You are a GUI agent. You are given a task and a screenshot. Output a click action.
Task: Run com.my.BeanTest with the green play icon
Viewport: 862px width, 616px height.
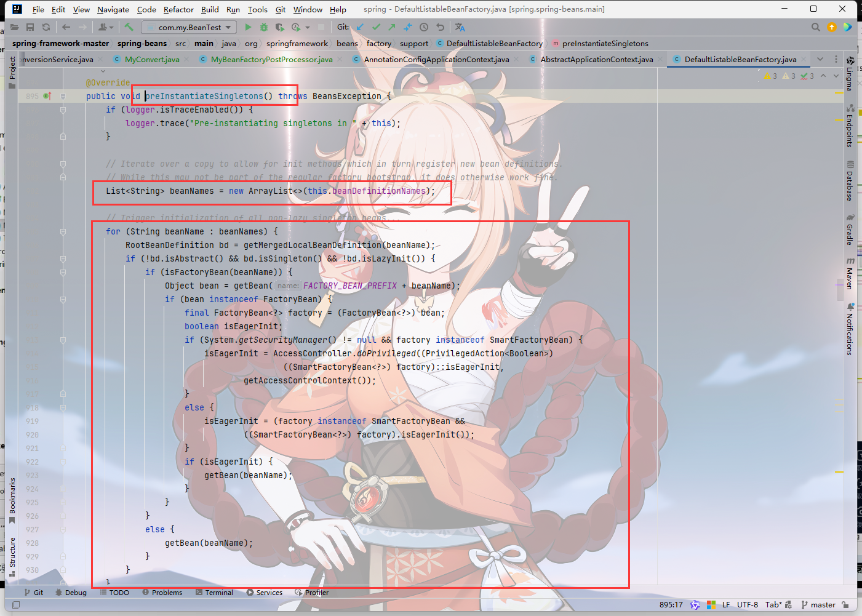[248, 27]
